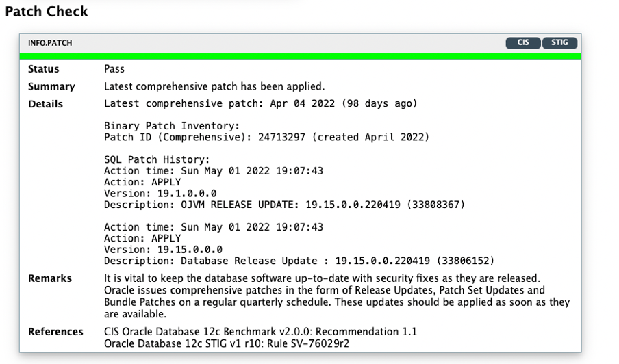Viewport: 619px width, 364px height.
Task: Click the Details row label
Action: coord(45,104)
